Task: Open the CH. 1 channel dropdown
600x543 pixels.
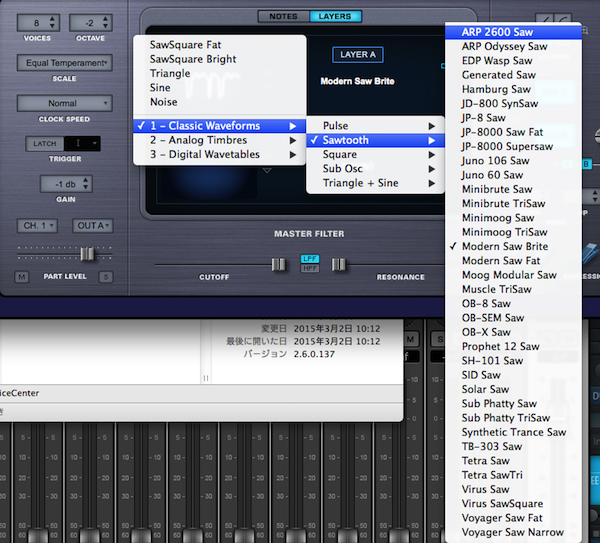Action: [38, 226]
